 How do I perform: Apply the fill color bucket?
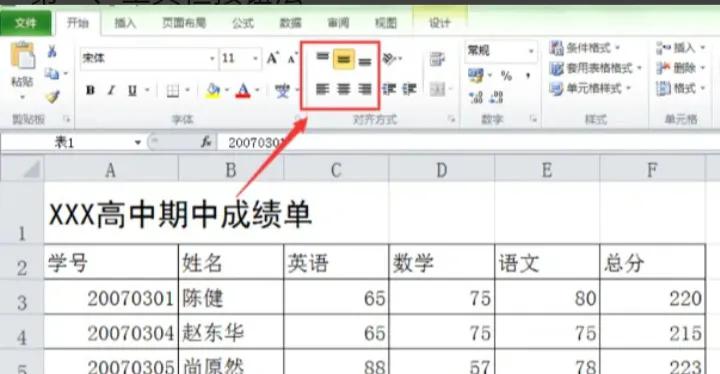pyautogui.click(x=213, y=91)
